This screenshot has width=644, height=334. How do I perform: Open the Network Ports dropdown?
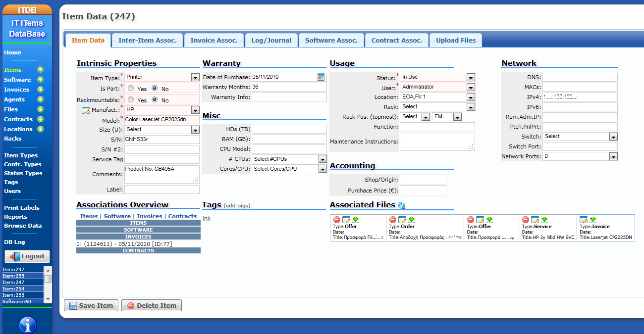coord(580,156)
